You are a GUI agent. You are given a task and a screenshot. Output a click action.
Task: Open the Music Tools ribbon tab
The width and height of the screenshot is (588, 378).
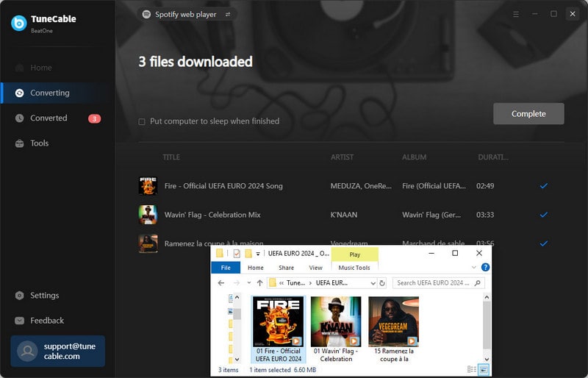pos(354,268)
